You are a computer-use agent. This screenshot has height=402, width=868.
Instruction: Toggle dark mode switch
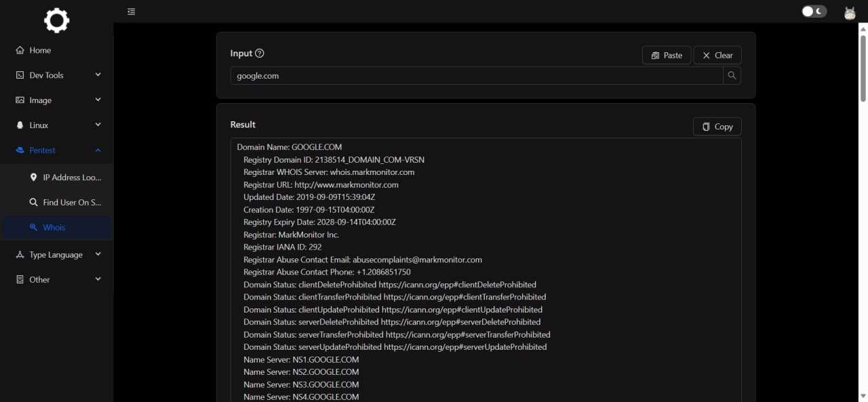click(813, 11)
